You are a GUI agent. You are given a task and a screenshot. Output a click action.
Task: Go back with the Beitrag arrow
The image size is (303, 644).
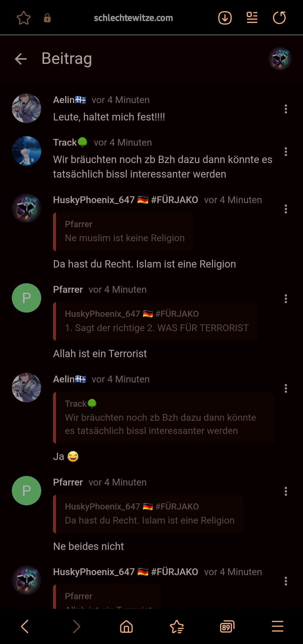tap(21, 59)
